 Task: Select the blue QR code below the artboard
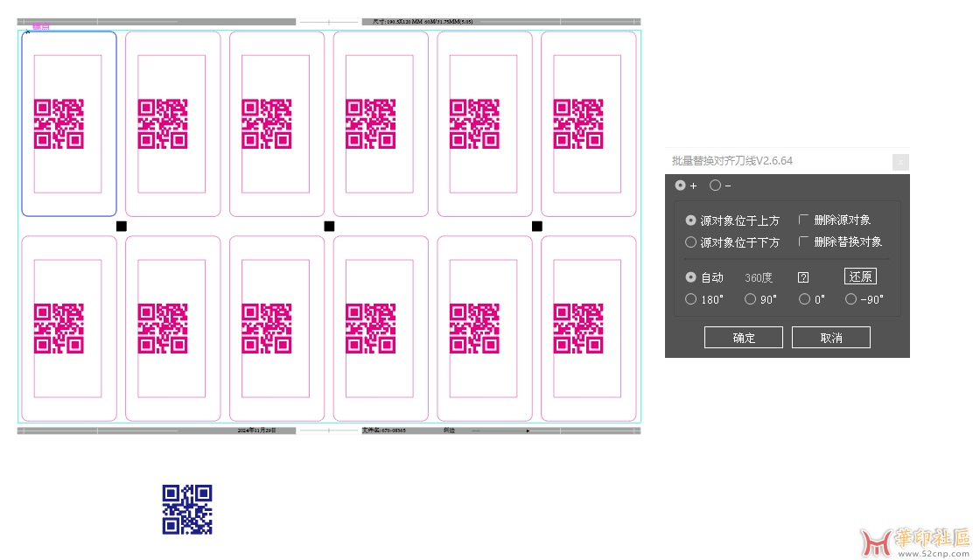tap(187, 509)
